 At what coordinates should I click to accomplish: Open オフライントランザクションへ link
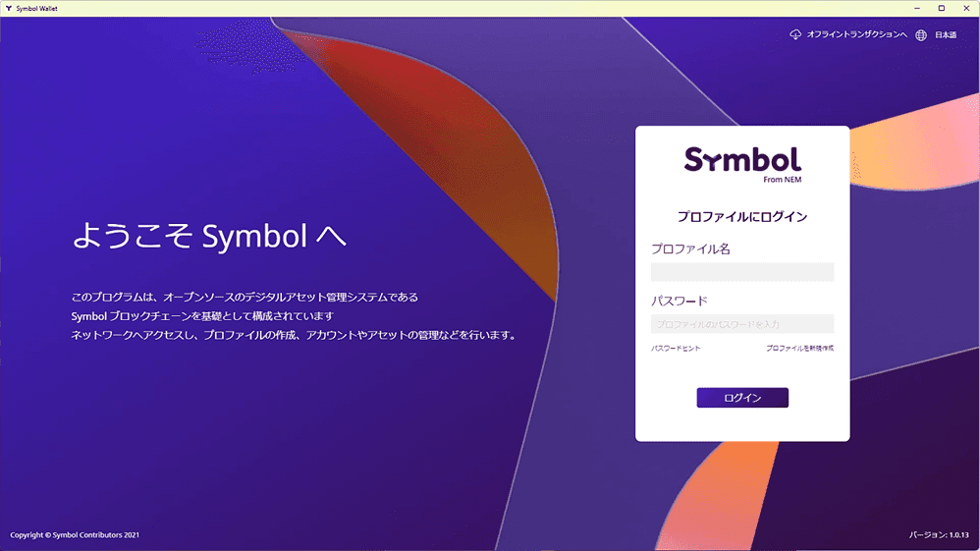pyautogui.click(x=856, y=34)
